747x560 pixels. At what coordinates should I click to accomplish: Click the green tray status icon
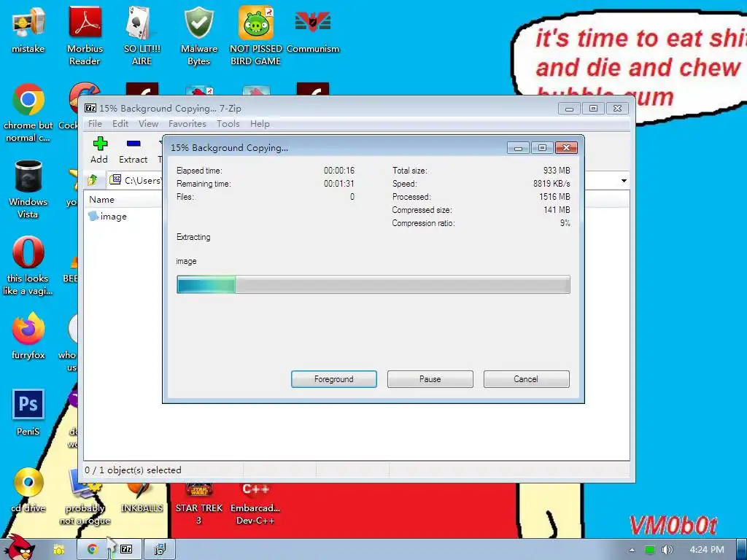[x=650, y=550]
